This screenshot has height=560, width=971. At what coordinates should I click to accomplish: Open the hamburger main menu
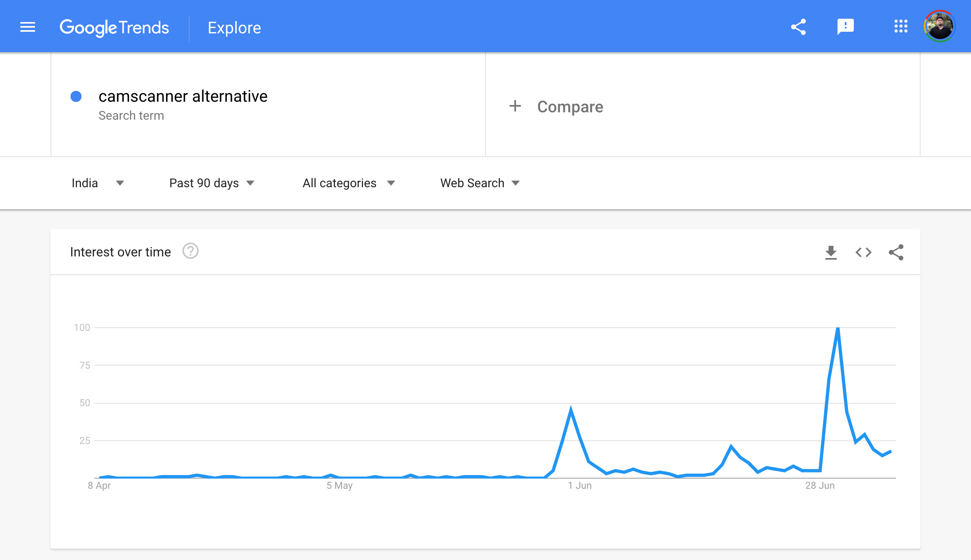[28, 27]
